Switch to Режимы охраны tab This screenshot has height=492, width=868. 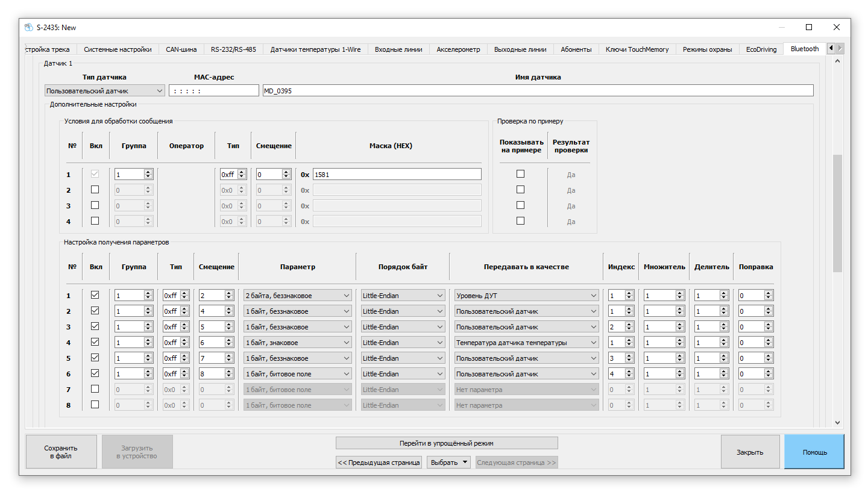(x=707, y=49)
